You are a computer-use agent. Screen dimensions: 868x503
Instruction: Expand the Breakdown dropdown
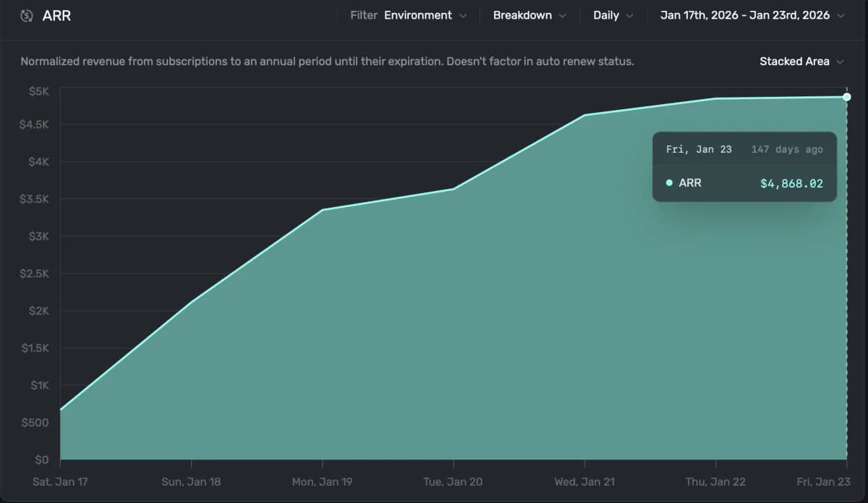(529, 15)
